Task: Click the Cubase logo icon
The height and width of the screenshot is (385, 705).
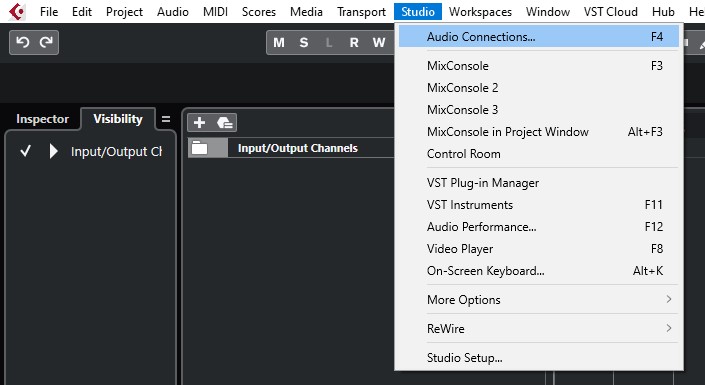Action: click(x=17, y=12)
